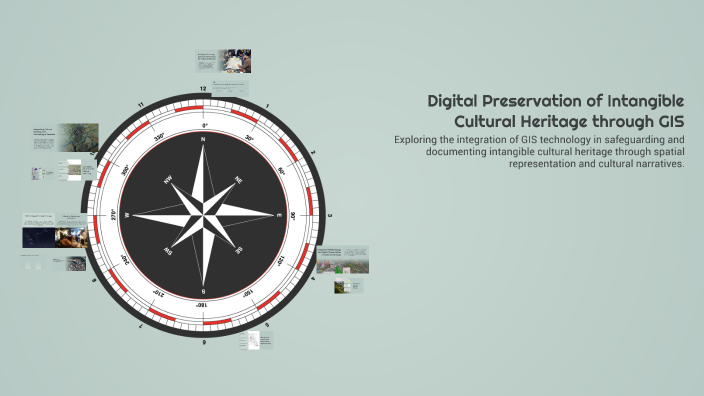
Task: Open the slide with the warm indoor crowd photo
Action: [71, 231]
